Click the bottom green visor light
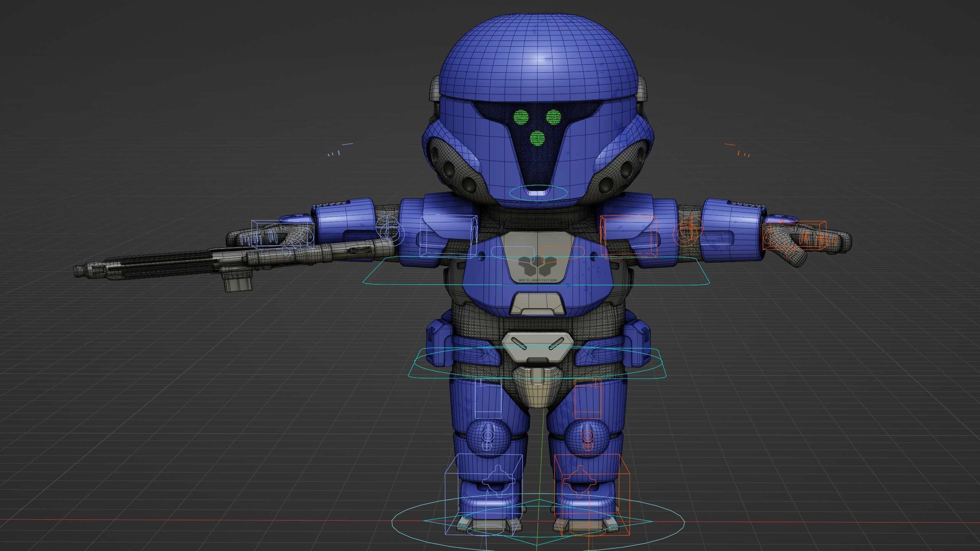980x551 pixels. (537, 138)
